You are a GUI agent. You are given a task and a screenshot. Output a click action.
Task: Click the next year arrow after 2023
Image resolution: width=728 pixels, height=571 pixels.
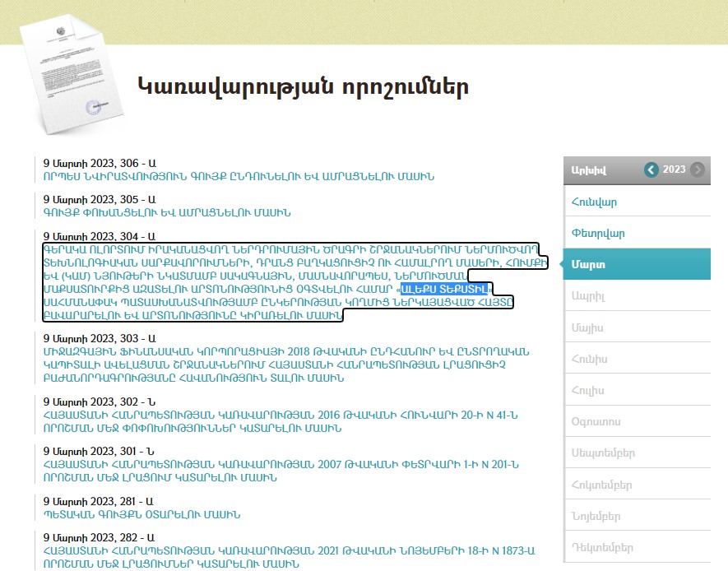698,169
